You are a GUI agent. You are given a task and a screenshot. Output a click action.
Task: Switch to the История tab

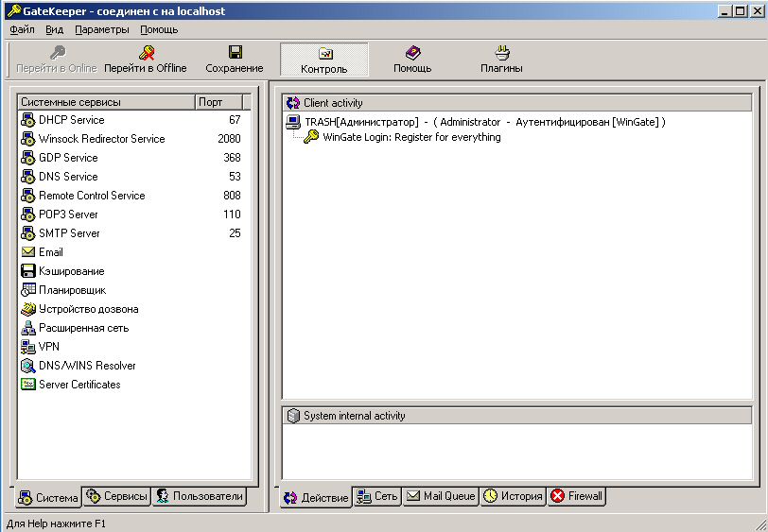click(514, 496)
